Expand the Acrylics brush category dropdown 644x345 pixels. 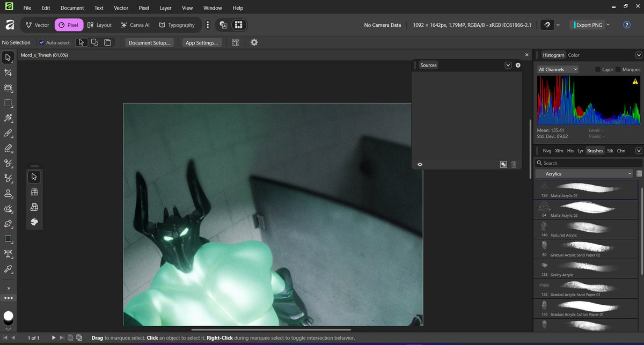click(584, 174)
